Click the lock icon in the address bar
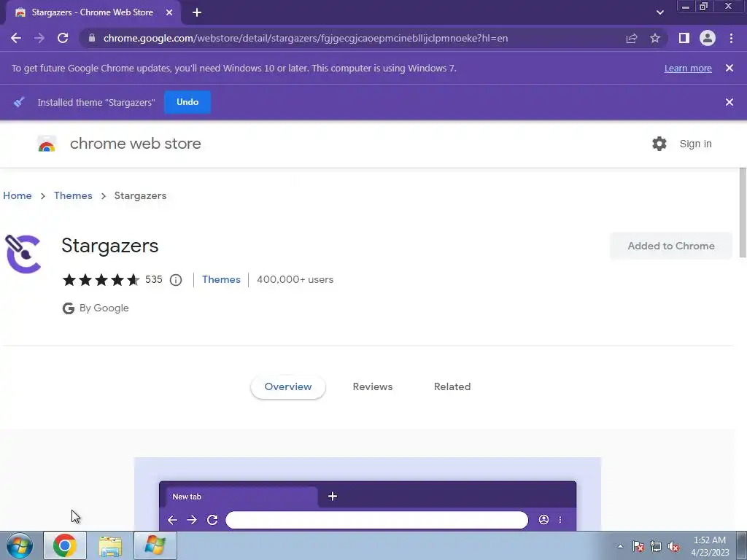The width and height of the screenshot is (747, 560). (x=92, y=38)
